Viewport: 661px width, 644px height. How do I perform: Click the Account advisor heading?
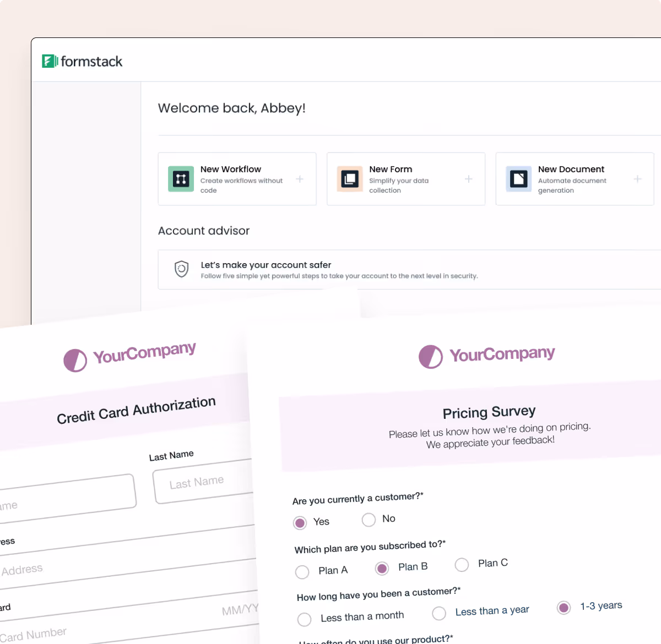(204, 231)
